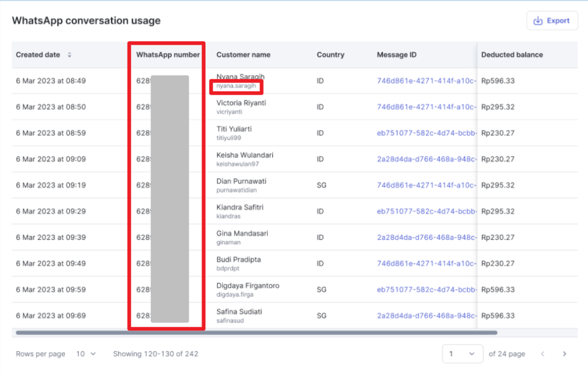Open Message ID link for Safina Sudiati

(426, 316)
